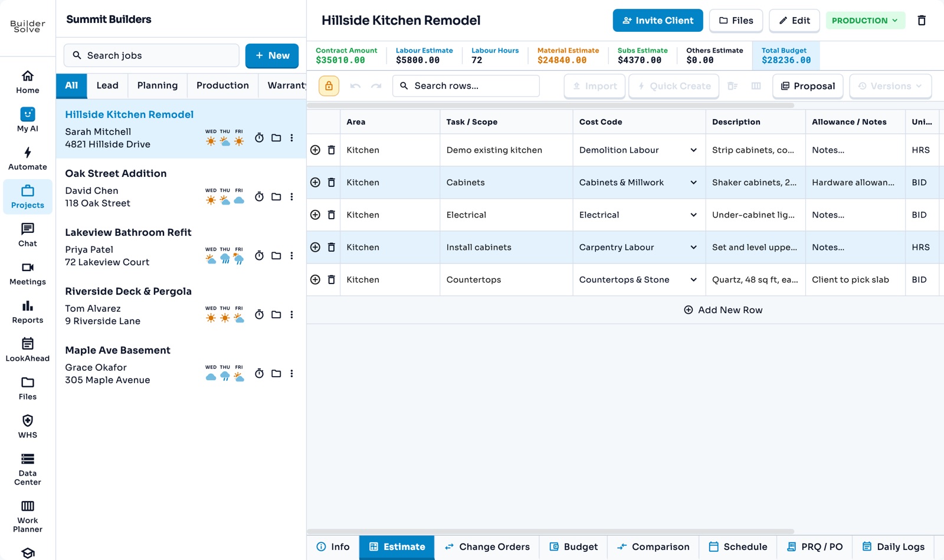Click Add New Row
944x560 pixels.
(723, 310)
